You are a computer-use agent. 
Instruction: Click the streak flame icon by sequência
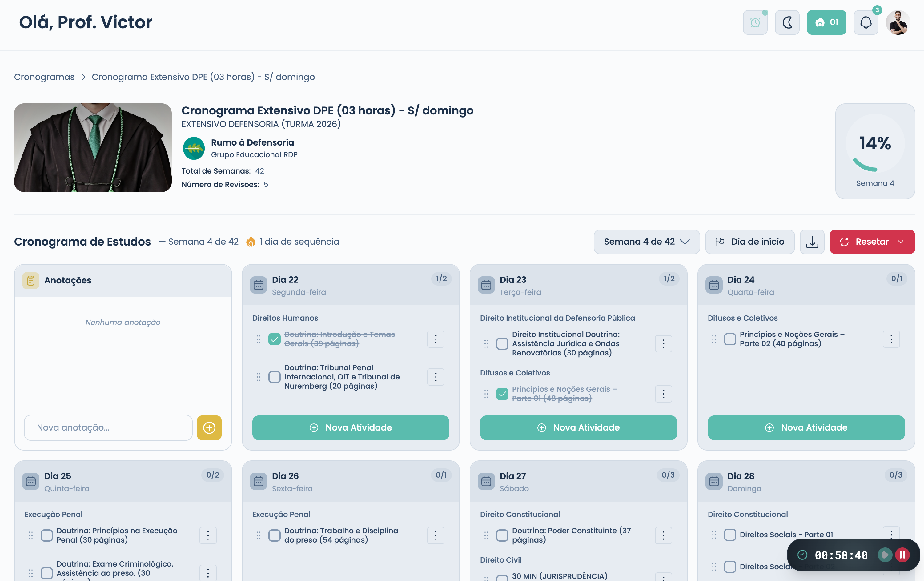pos(251,242)
